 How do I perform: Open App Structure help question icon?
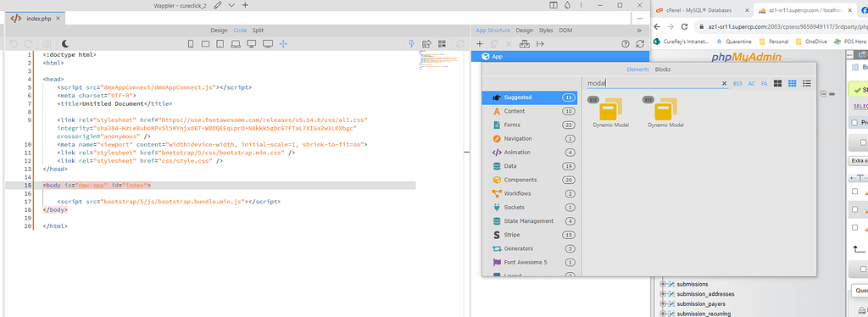pyautogui.click(x=626, y=44)
